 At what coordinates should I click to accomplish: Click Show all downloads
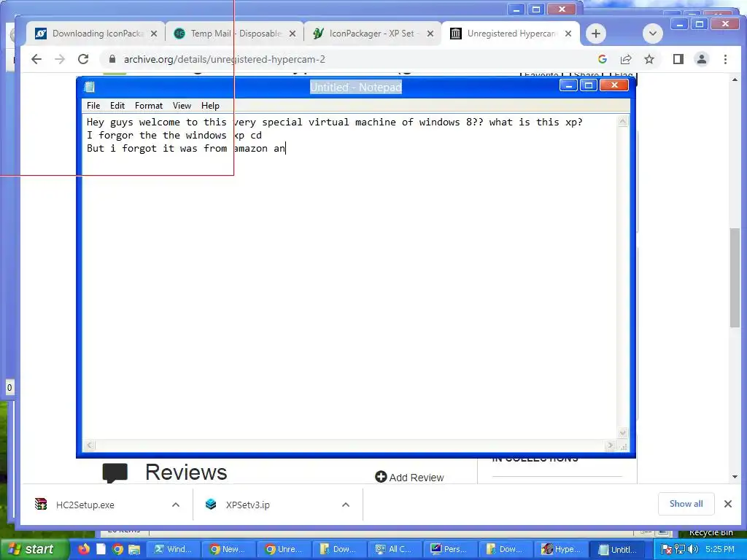[686, 504]
